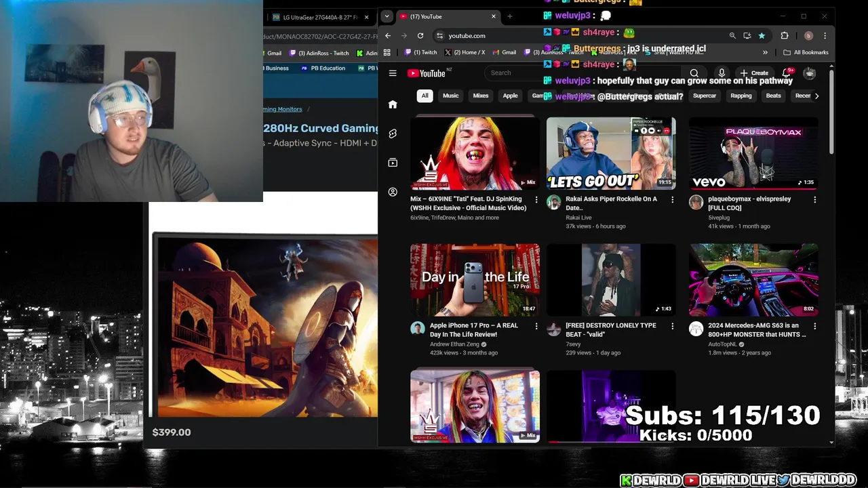Open (2) Home / X bookmark
The image size is (868, 488).
tap(465, 52)
